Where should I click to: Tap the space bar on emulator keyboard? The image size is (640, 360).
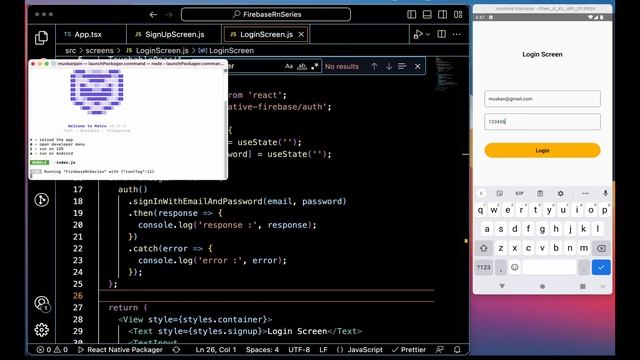click(549, 267)
